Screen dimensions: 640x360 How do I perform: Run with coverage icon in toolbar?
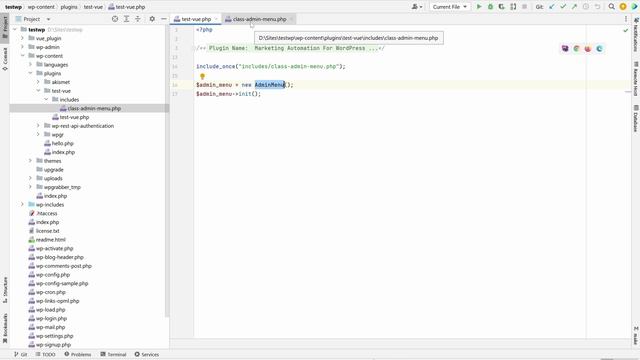(x=502, y=7)
